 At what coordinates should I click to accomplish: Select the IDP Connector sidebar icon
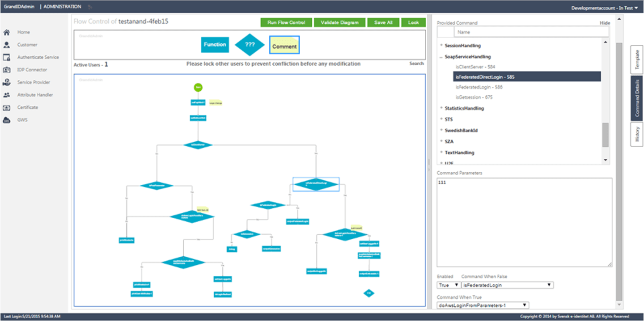click(x=7, y=70)
